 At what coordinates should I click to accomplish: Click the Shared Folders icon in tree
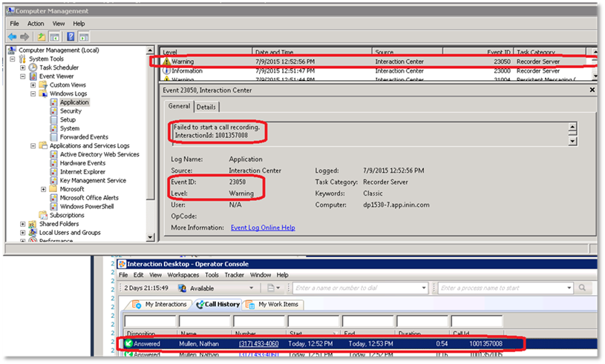click(x=33, y=224)
